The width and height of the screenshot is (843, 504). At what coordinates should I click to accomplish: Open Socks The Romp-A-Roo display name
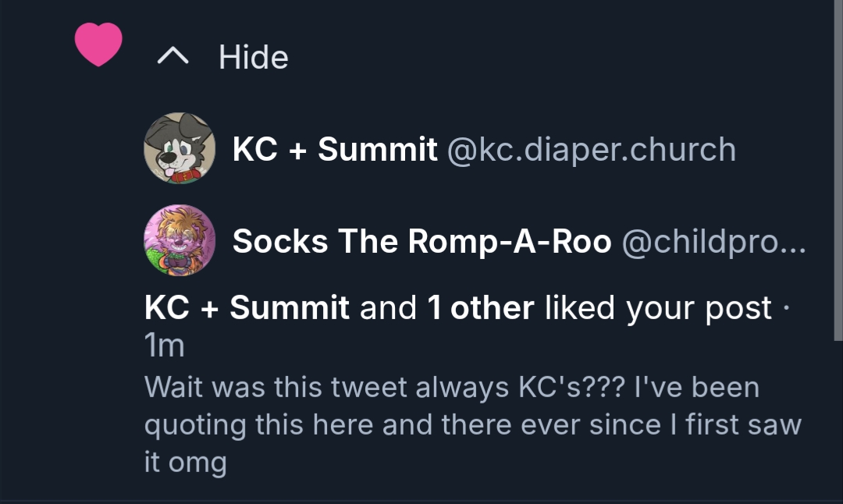(x=421, y=242)
